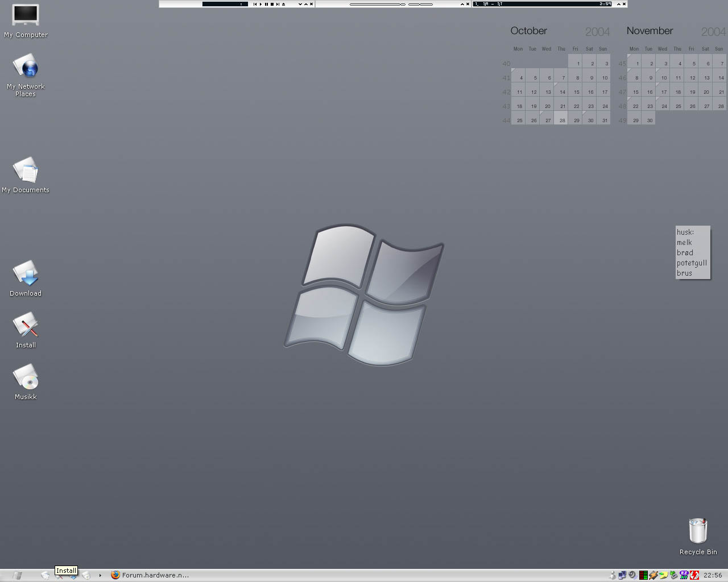
Task: Select October 15 in the calendar
Action: 575,90
